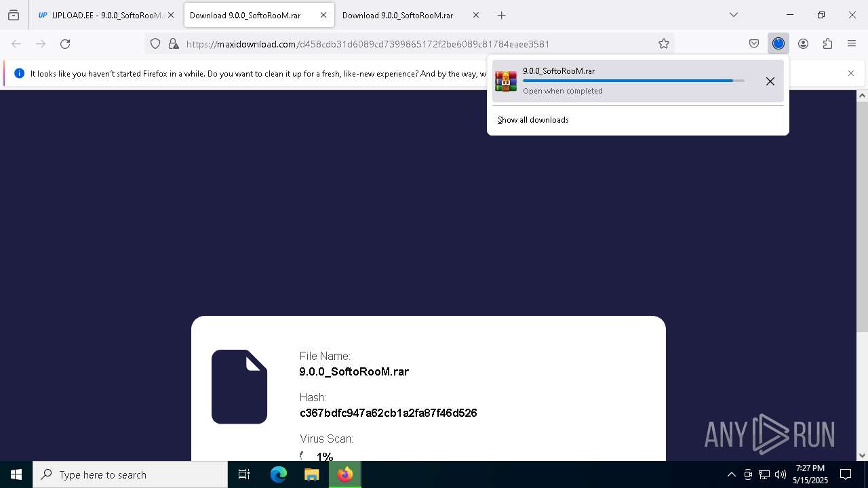Launch Microsoft Edge from the taskbar
Viewport: 868px width, 488px height.
pyautogui.click(x=279, y=474)
